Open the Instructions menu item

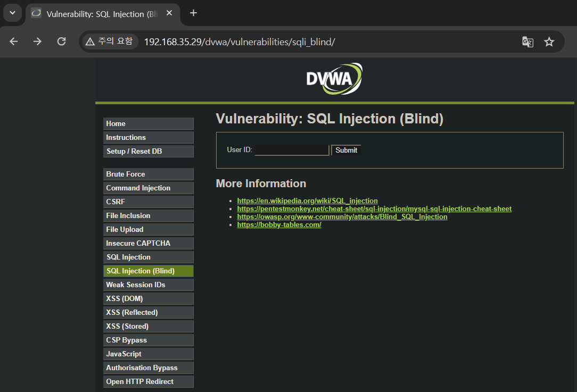click(x=149, y=138)
